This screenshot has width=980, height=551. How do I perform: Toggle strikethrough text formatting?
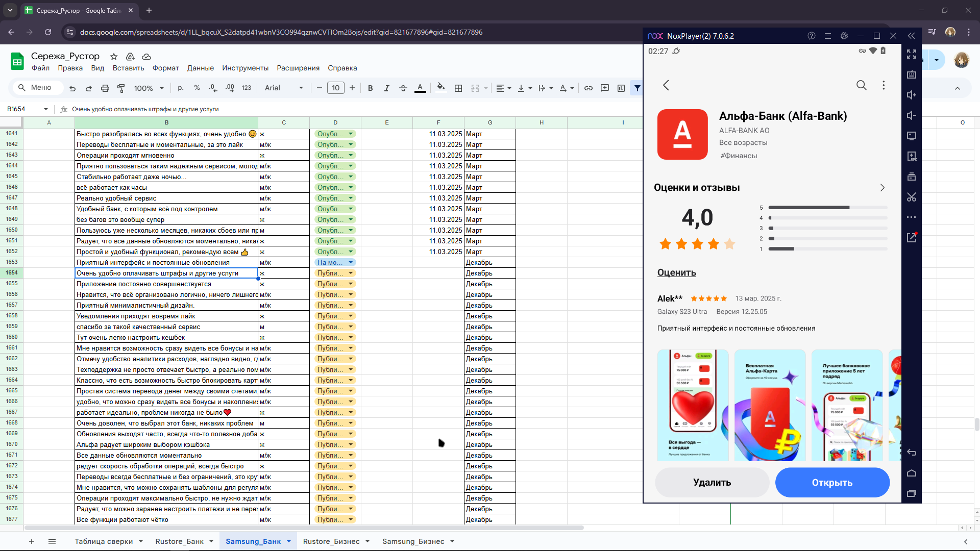click(403, 88)
